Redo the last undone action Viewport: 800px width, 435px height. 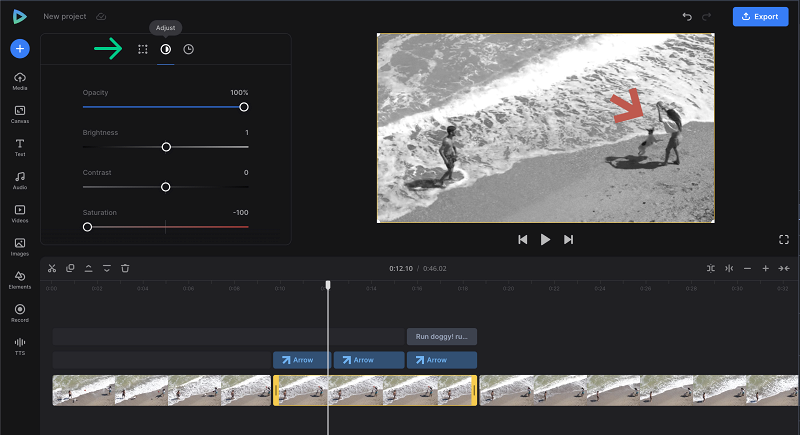click(707, 17)
